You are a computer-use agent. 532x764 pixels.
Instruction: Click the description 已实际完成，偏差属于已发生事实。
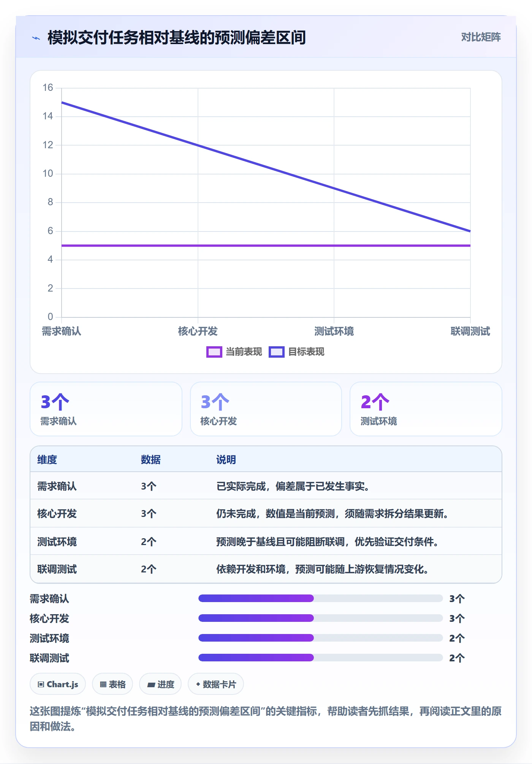coord(293,486)
